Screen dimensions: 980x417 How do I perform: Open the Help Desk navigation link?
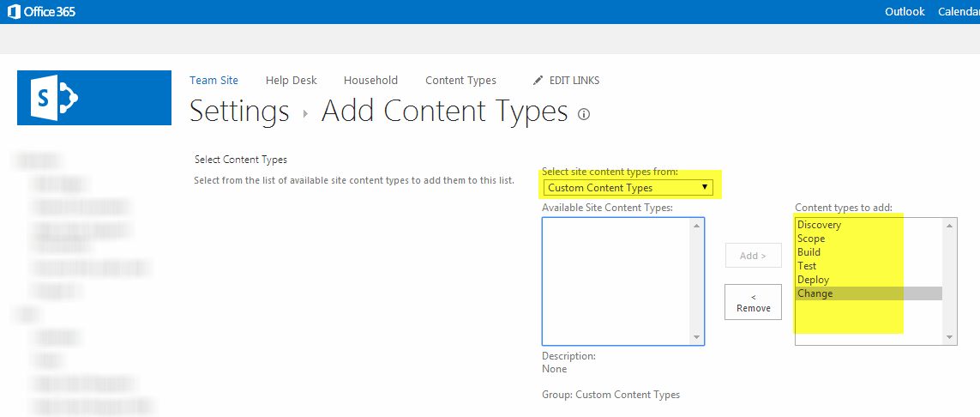tap(291, 80)
